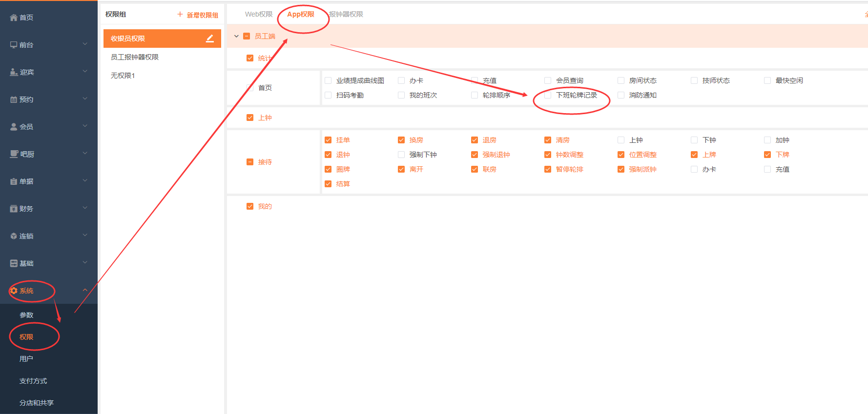Check the 轮排顺序 checkbox
Viewport: 868px width, 414px height.
click(475, 95)
